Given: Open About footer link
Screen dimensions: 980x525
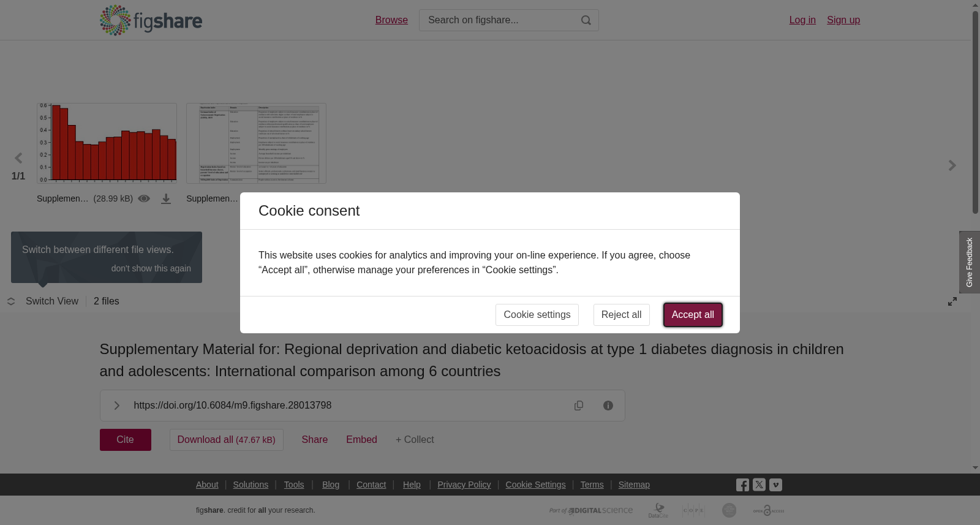Looking at the screenshot, I should (207, 485).
